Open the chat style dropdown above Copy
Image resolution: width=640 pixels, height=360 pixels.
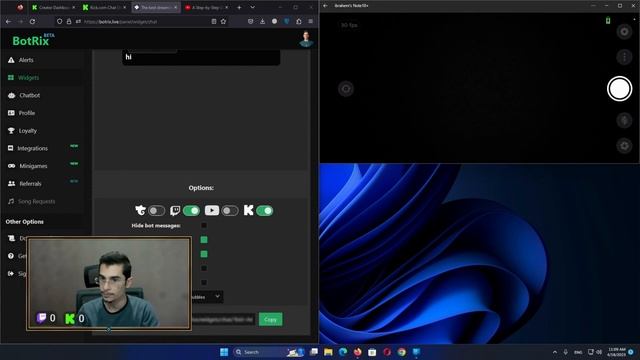pyautogui.click(x=207, y=297)
